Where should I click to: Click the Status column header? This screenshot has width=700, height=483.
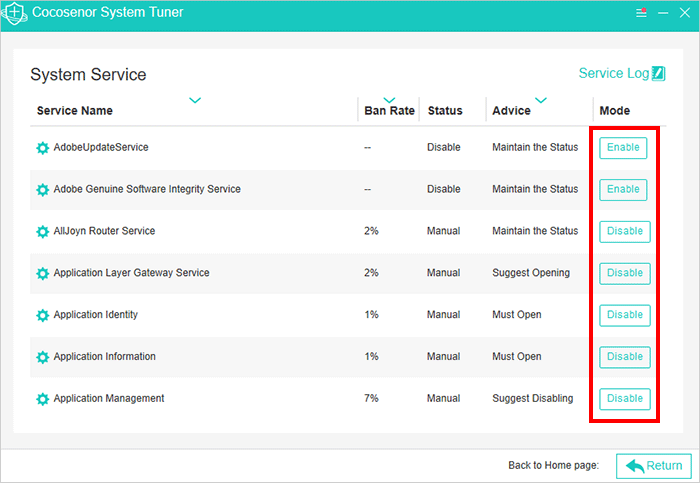pyautogui.click(x=445, y=111)
